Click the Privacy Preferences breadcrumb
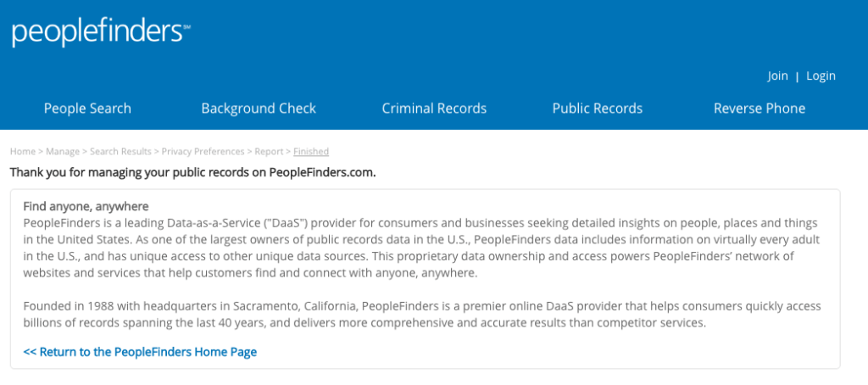The image size is (868, 385). click(x=203, y=152)
